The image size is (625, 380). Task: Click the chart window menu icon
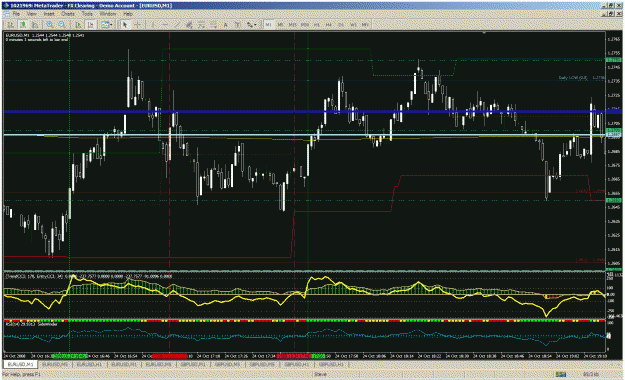(x=7, y=14)
